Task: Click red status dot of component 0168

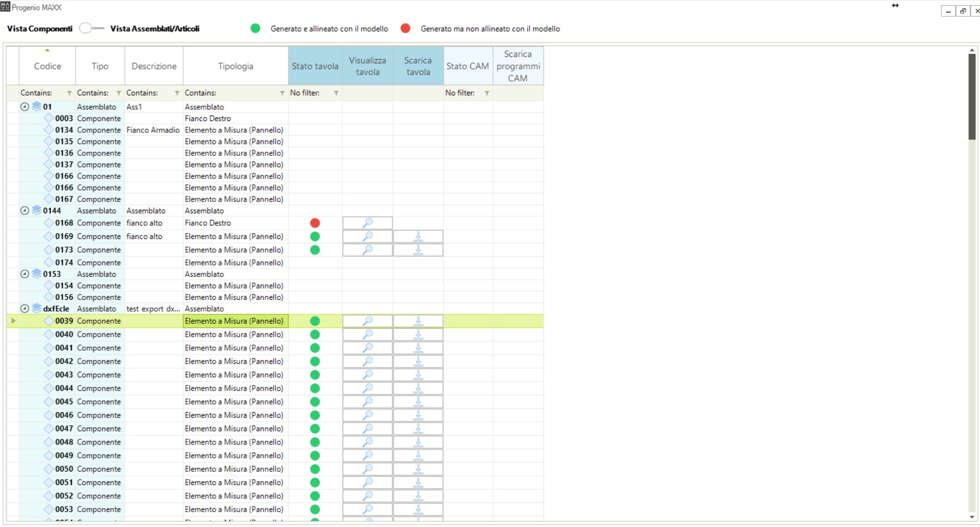Action: 315,223
